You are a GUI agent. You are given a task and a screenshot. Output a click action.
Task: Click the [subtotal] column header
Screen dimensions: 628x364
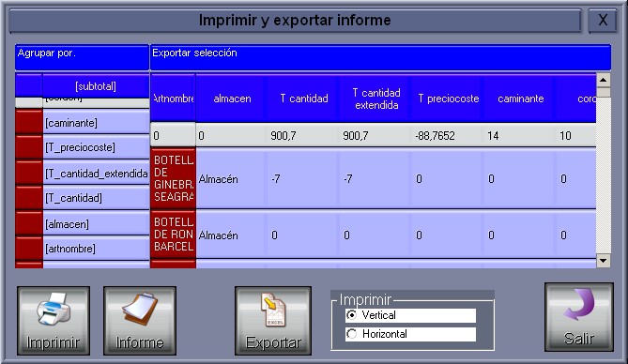pyautogui.click(x=96, y=86)
